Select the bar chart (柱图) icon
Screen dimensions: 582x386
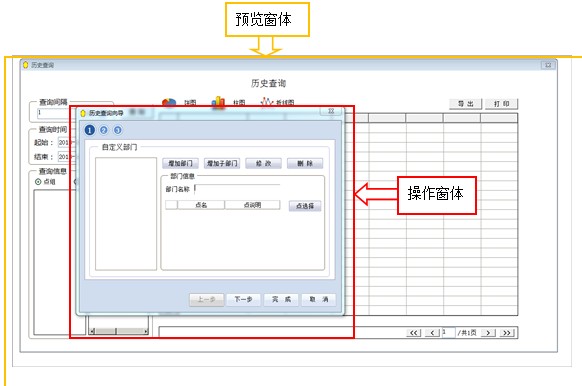tap(218, 102)
